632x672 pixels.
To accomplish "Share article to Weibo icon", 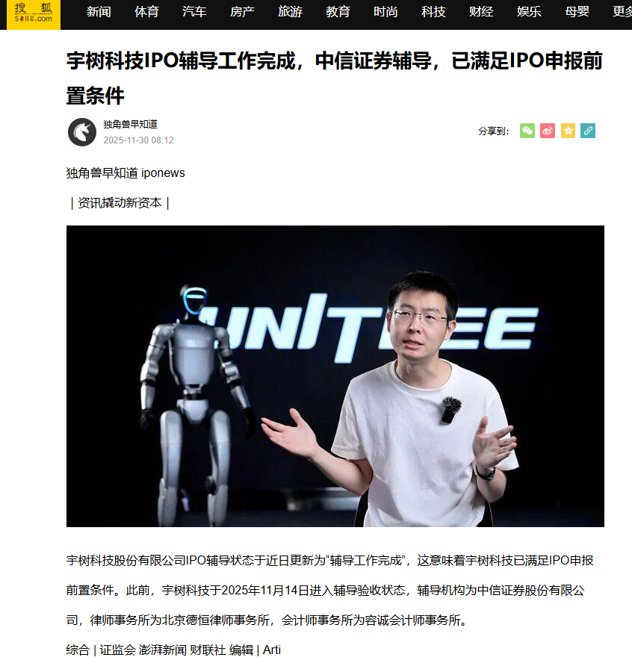I will 548,131.
